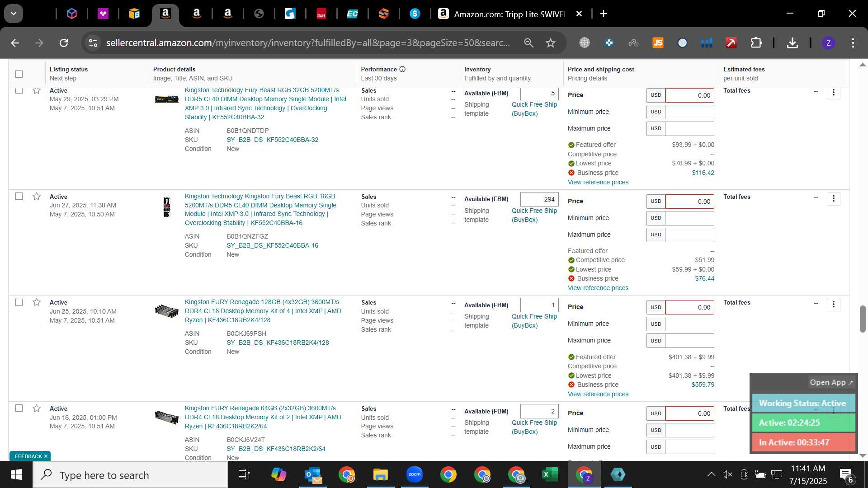Click the Windows taskbar search box
Viewport: 868px width, 488px height.
[x=130, y=475]
